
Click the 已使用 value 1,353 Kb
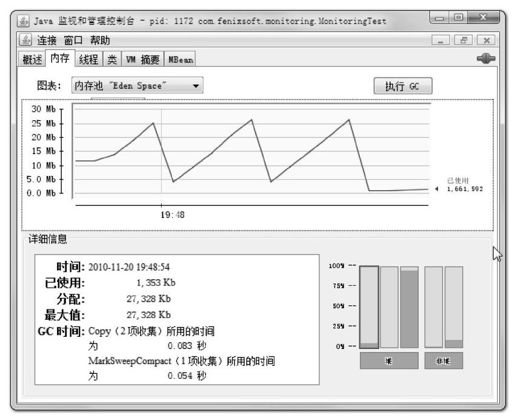(156, 283)
